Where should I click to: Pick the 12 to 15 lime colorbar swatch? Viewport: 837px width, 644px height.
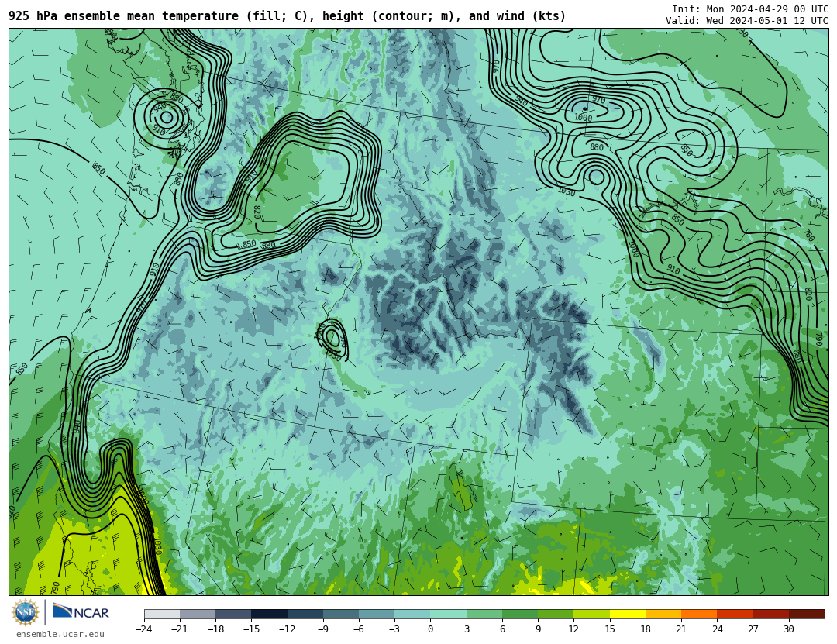point(591,614)
